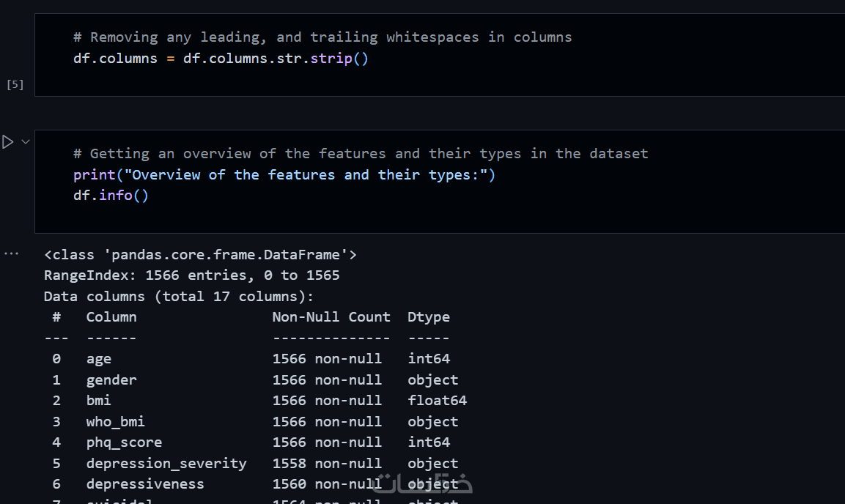Click the 'Getting an overview' comment line
Screen dimensions: 845x504
click(361, 154)
